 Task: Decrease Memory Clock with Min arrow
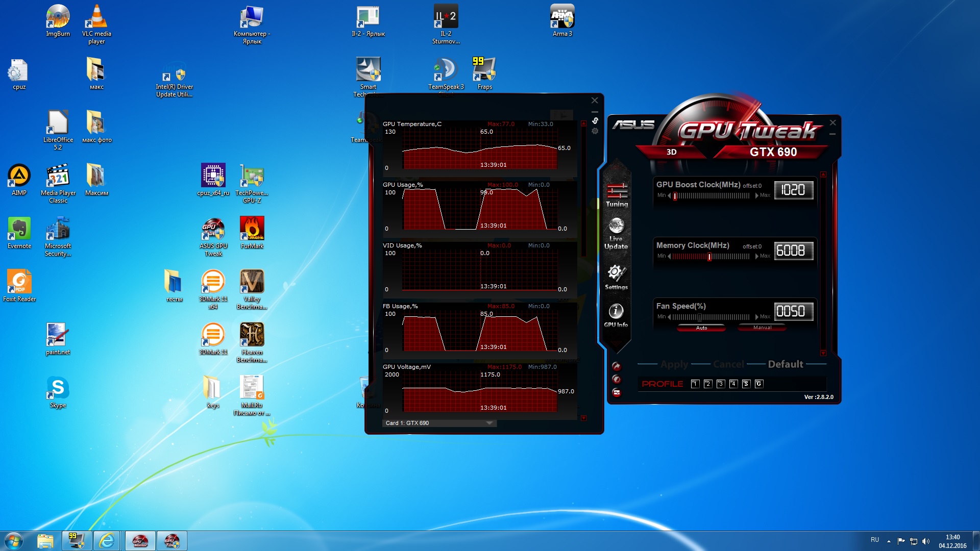[x=669, y=256]
